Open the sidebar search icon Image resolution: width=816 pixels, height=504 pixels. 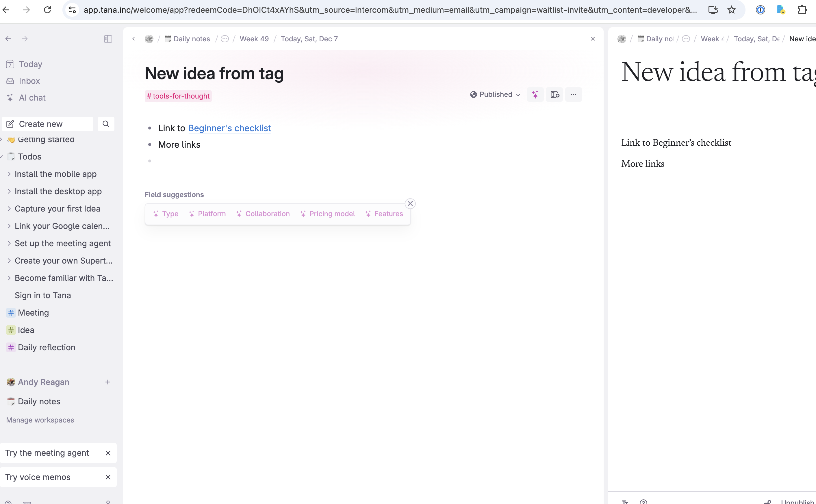click(x=106, y=124)
